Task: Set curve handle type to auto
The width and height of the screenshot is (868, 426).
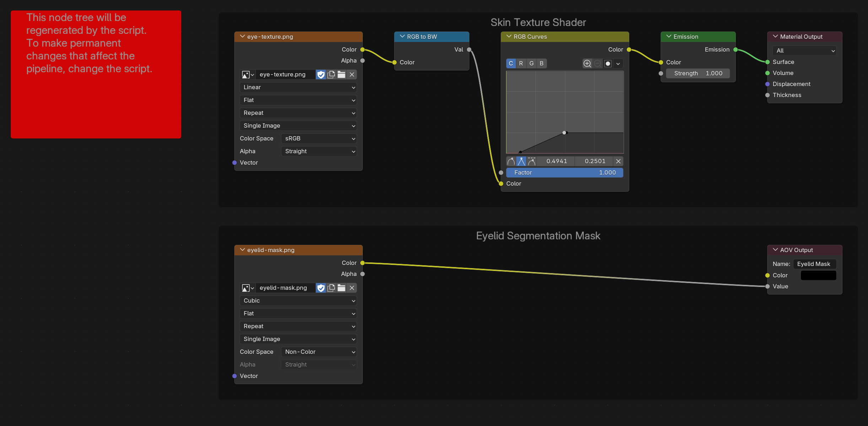Action: point(511,161)
